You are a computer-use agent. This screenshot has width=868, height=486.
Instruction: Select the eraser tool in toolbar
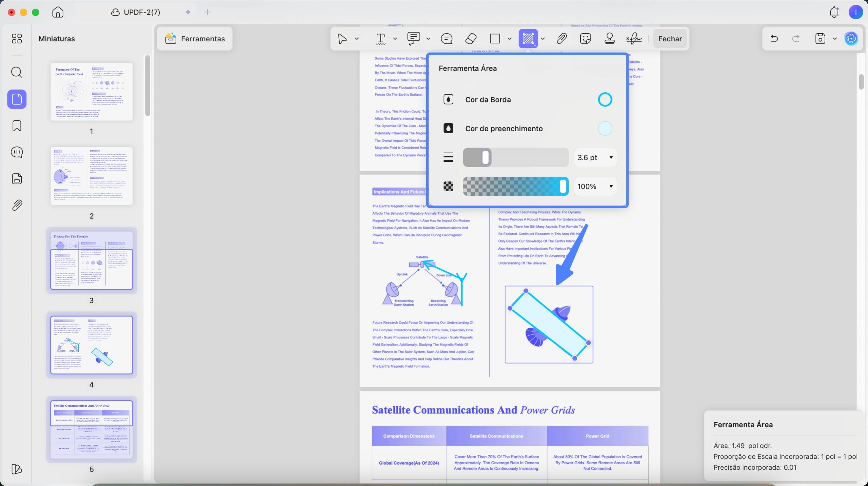pyautogui.click(x=471, y=39)
